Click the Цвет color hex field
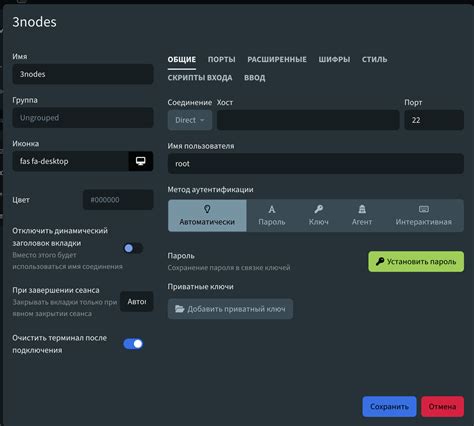 118,200
